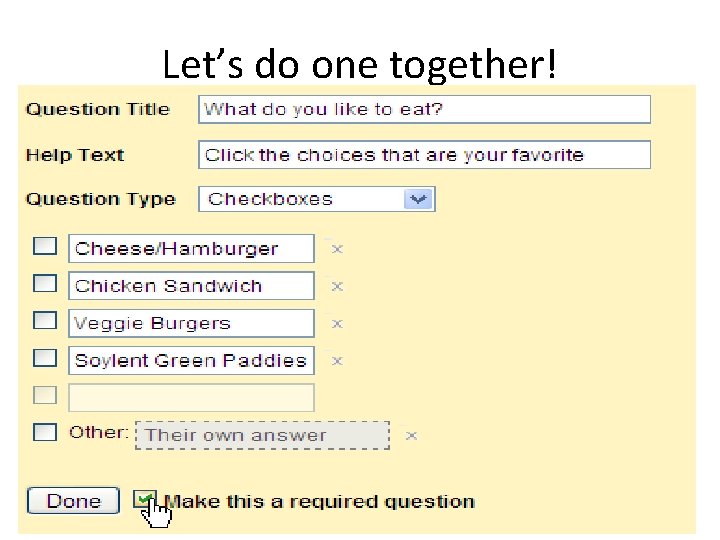Remove the Soylent Green Paddies option
720x540 pixels.
click(x=337, y=361)
